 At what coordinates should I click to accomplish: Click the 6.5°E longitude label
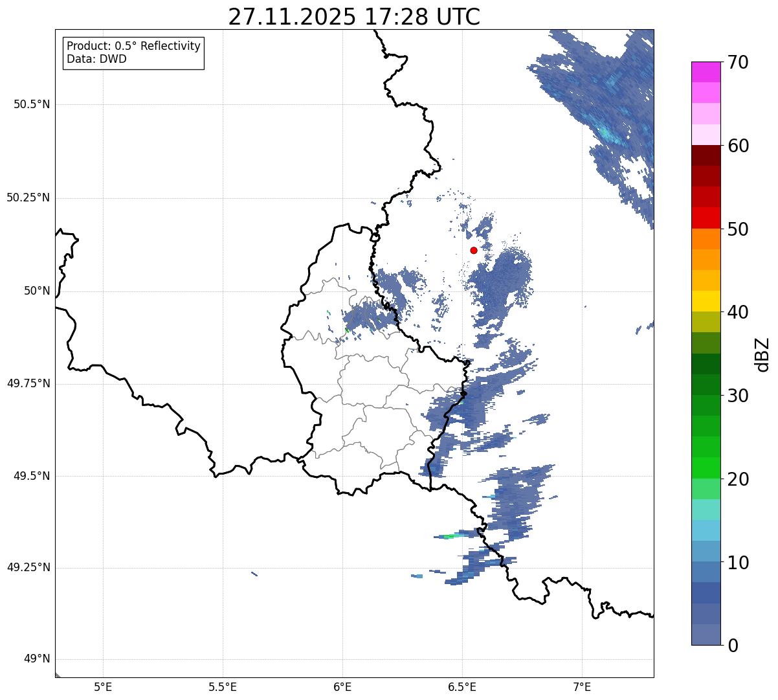click(462, 687)
